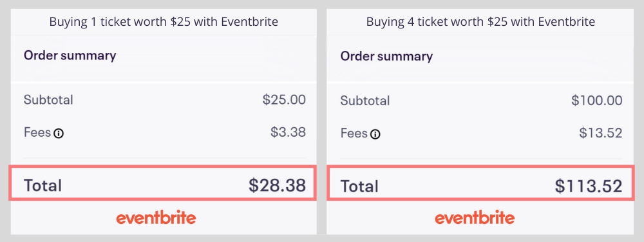The height and width of the screenshot is (242, 644).
Task: Click the Fees info icon in left summary
Action: pos(59,134)
